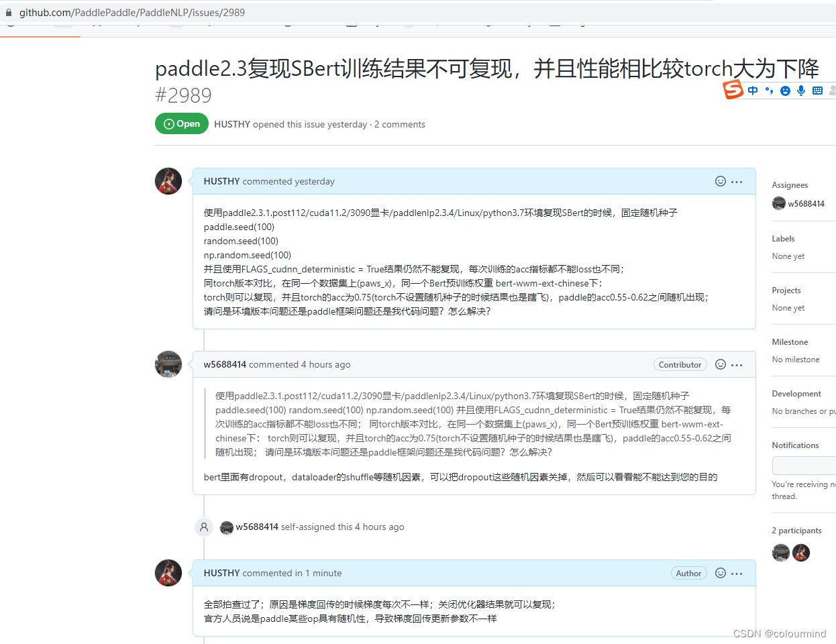Open options menu on HUSTHY's last comment
This screenshot has width=836, height=644.
click(737, 574)
